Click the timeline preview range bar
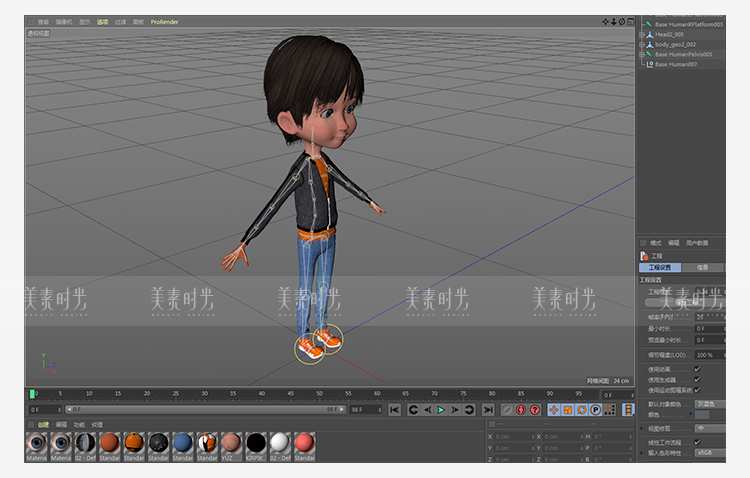The height and width of the screenshot is (478, 750). tap(205, 410)
